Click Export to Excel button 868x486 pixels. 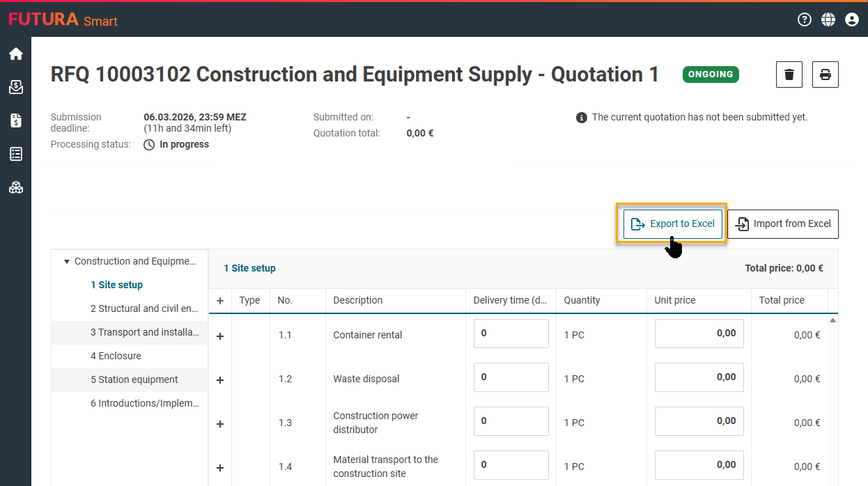[x=672, y=224]
